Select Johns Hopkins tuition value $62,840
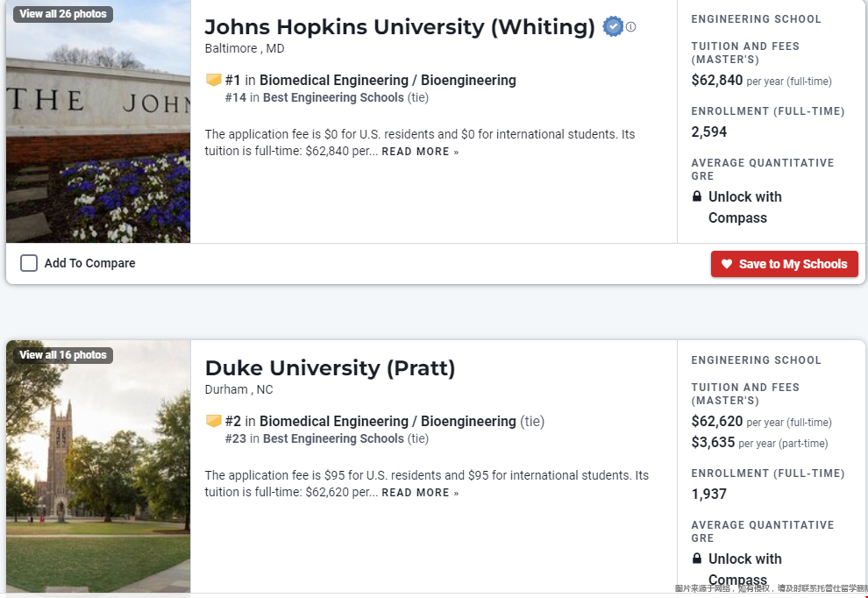Image resolution: width=868 pixels, height=598 pixels. click(717, 81)
